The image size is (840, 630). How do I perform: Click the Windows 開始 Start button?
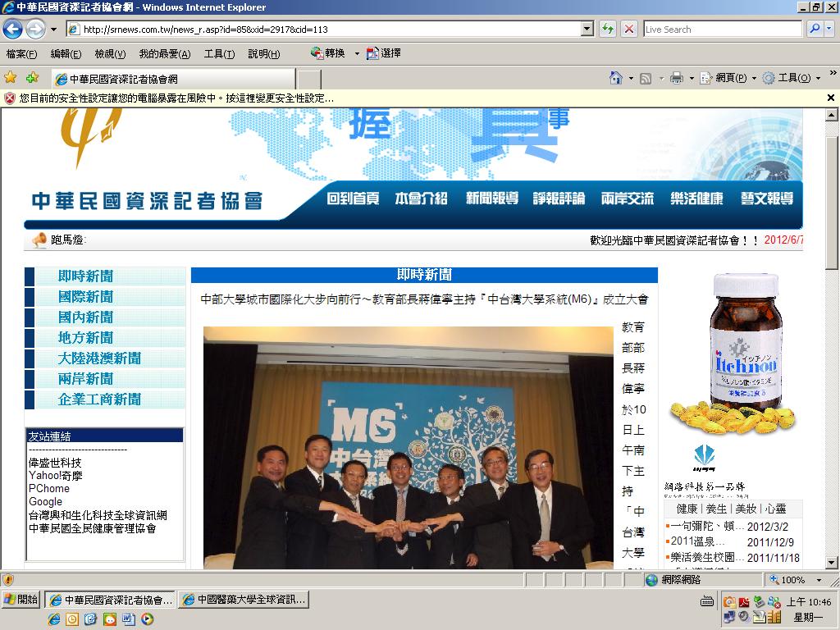tap(21, 600)
